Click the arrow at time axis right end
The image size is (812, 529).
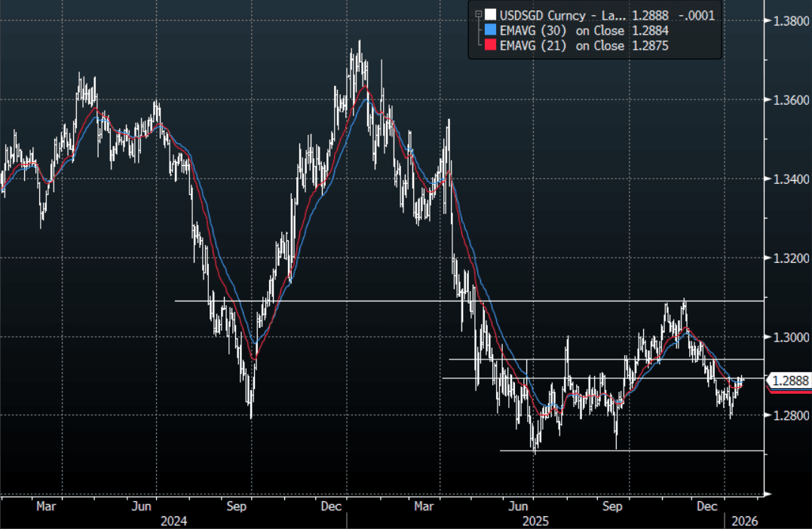tap(768, 495)
